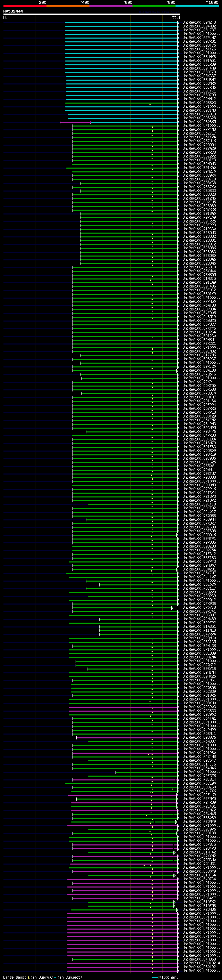222x980 pixels.
Task: Select the UniRef100_B6UHY8 hit label
Action: coord(199,57)
